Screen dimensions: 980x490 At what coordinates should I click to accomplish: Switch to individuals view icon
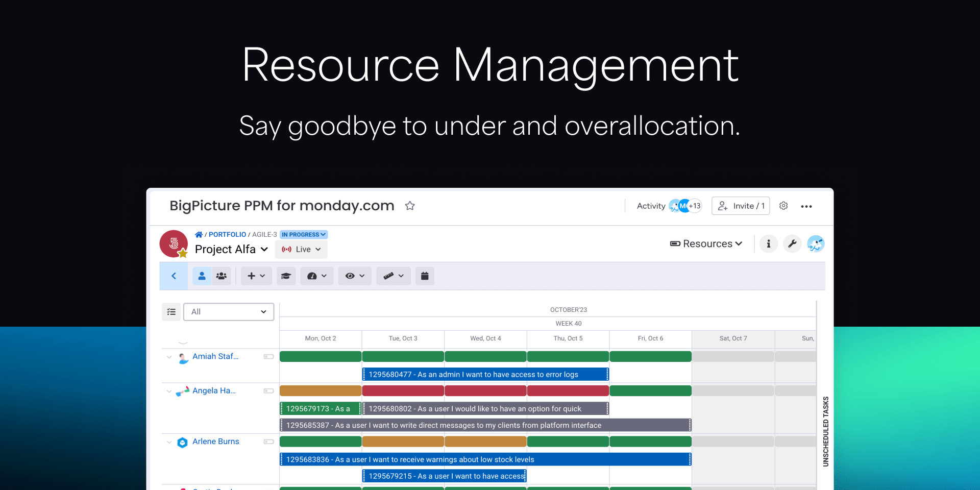[202, 276]
